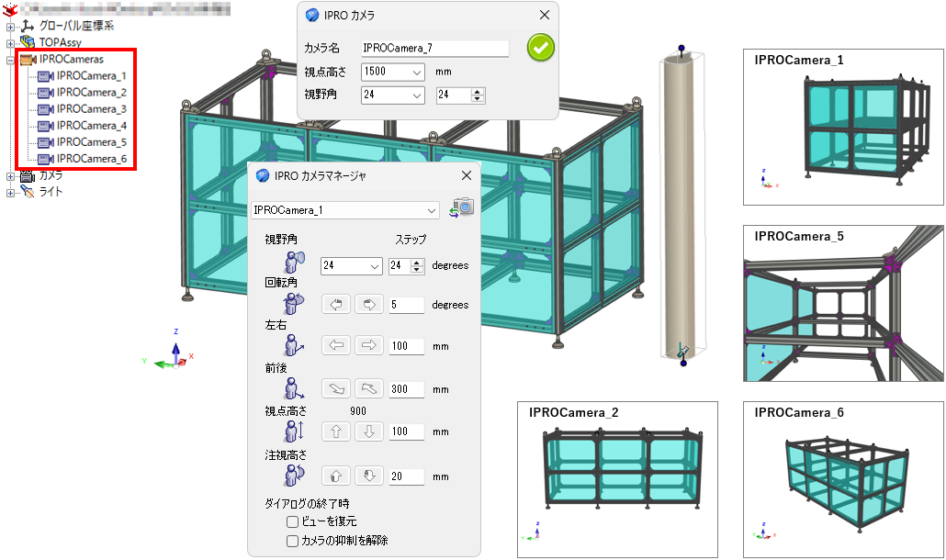Viewport: 946px width, 560px height.
Task: Click the グローバル座標系 label in the tree
Action: point(76,26)
